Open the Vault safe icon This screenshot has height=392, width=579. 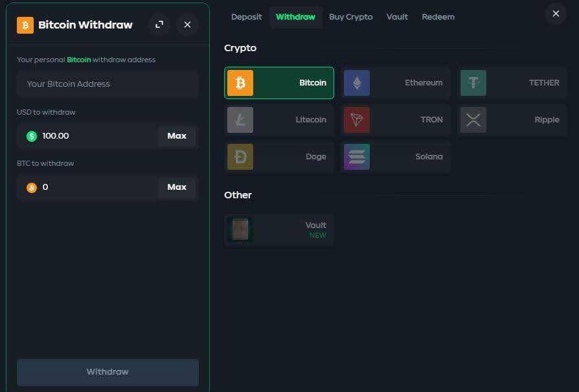pyautogui.click(x=240, y=229)
